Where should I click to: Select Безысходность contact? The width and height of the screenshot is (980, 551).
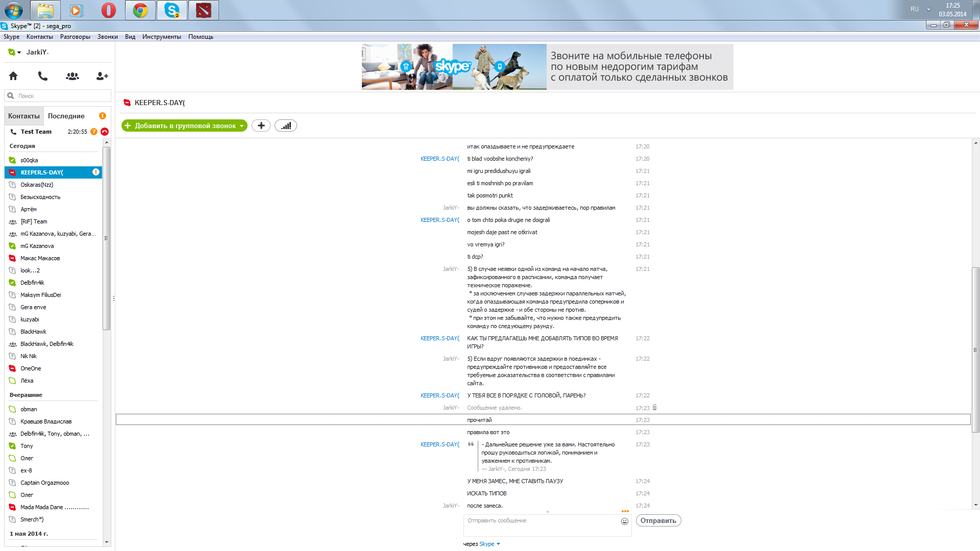(x=53, y=197)
